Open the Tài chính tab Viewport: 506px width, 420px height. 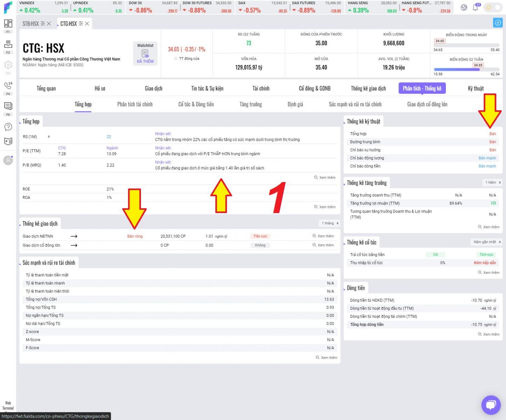point(261,89)
